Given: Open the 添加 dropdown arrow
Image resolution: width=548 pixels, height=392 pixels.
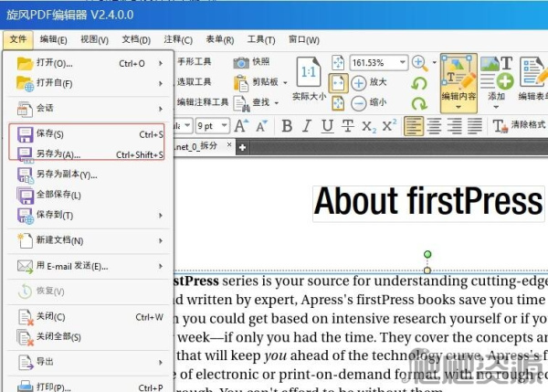Looking at the screenshot, I should 496,107.
